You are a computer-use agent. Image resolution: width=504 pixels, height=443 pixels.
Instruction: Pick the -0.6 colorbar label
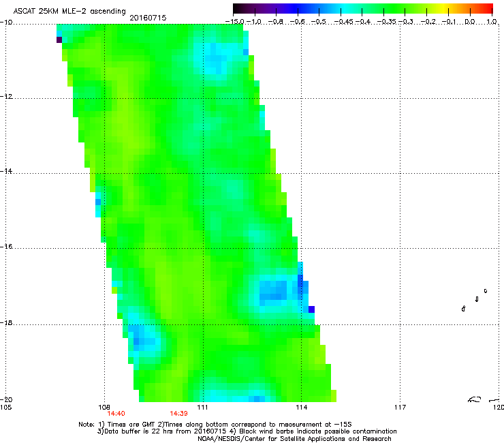[298, 22]
